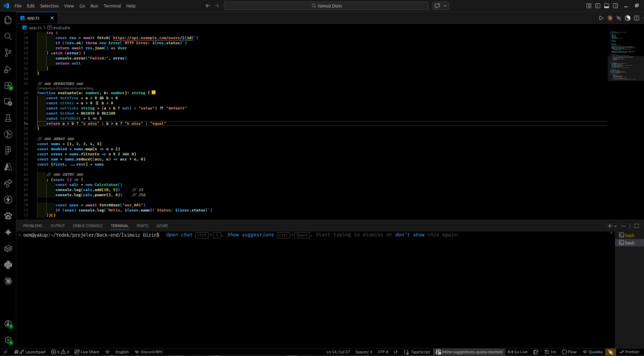The width and height of the screenshot is (644, 356).
Task: Open api.example.com URL in code
Action: tap(153, 38)
